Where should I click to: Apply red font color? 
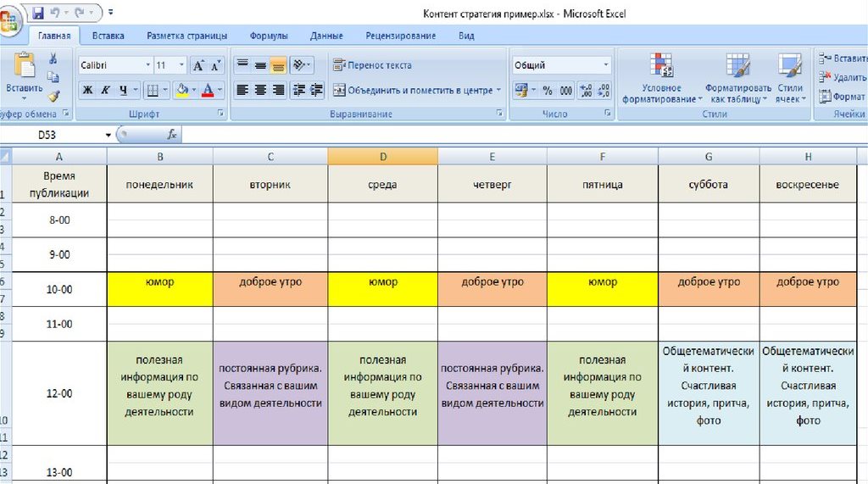point(209,90)
